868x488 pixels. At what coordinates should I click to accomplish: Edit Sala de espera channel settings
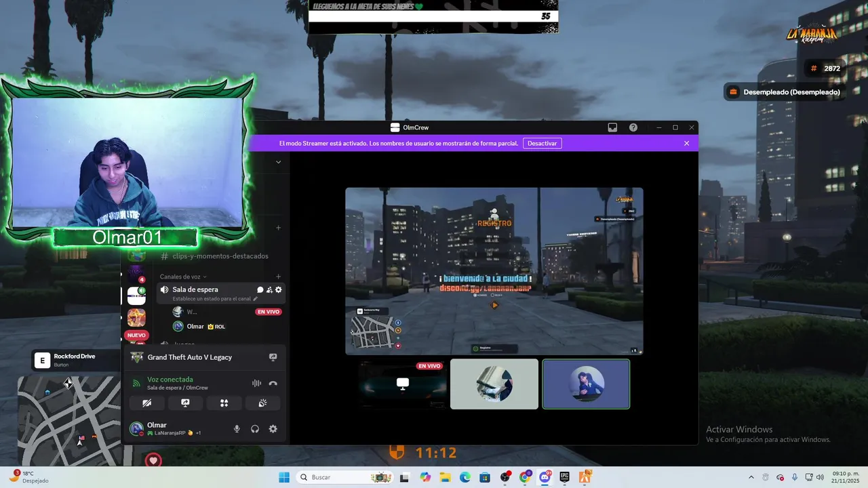click(x=278, y=289)
